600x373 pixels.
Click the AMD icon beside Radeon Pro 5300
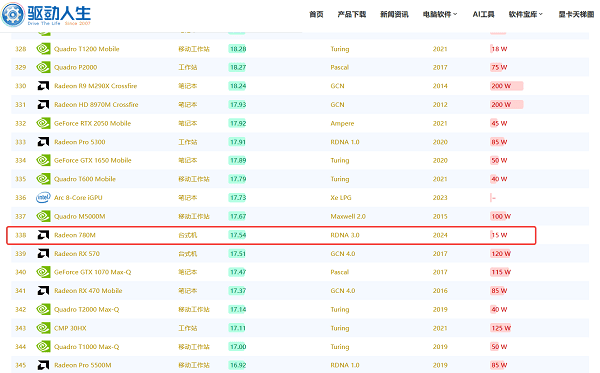point(43,142)
